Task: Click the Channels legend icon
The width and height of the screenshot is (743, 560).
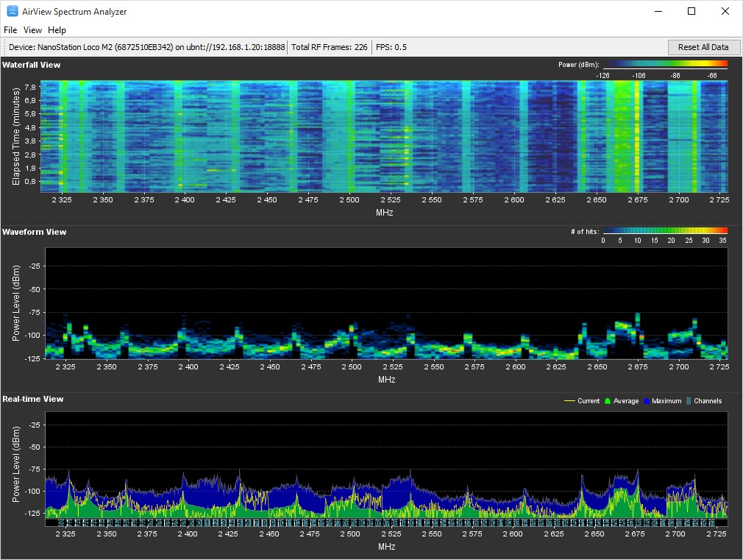Action: 689,401
